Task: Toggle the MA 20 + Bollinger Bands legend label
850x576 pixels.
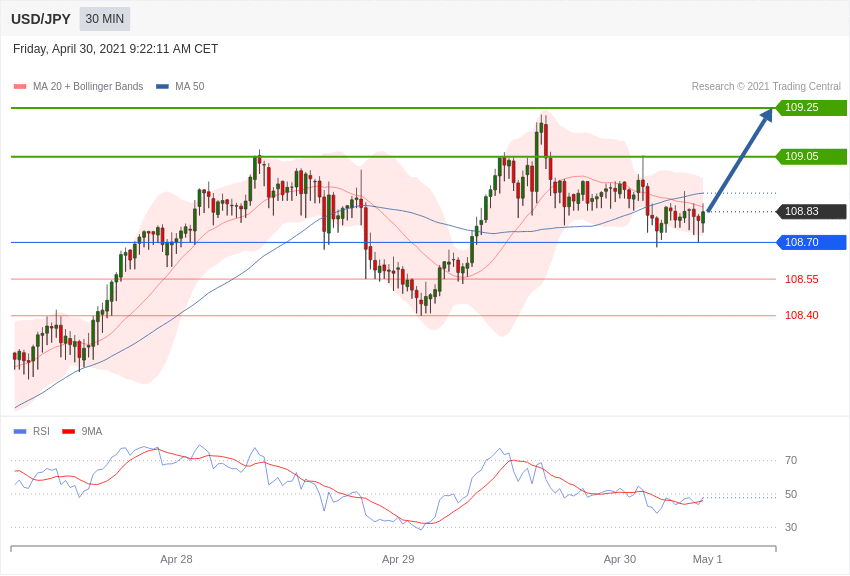Action: [88, 86]
